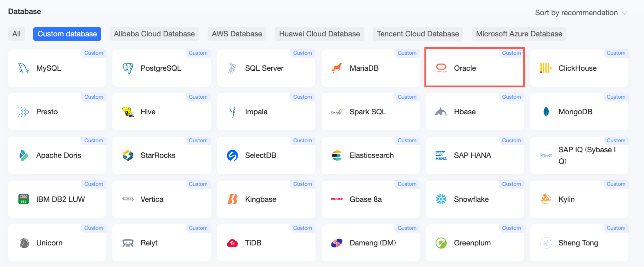Screen dimensions: 644x267
Task: Open the Alibaba Cloud Database tab
Action: [154, 34]
